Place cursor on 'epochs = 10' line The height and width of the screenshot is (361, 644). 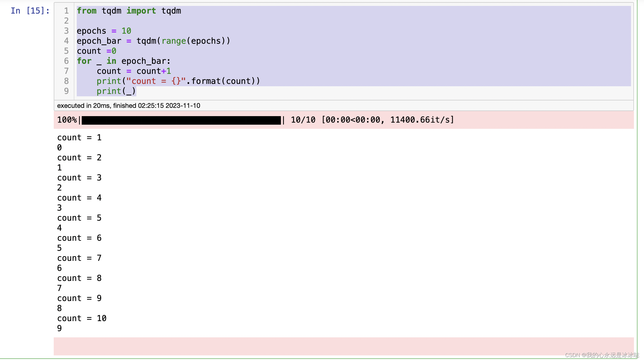[x=104, y=31]
